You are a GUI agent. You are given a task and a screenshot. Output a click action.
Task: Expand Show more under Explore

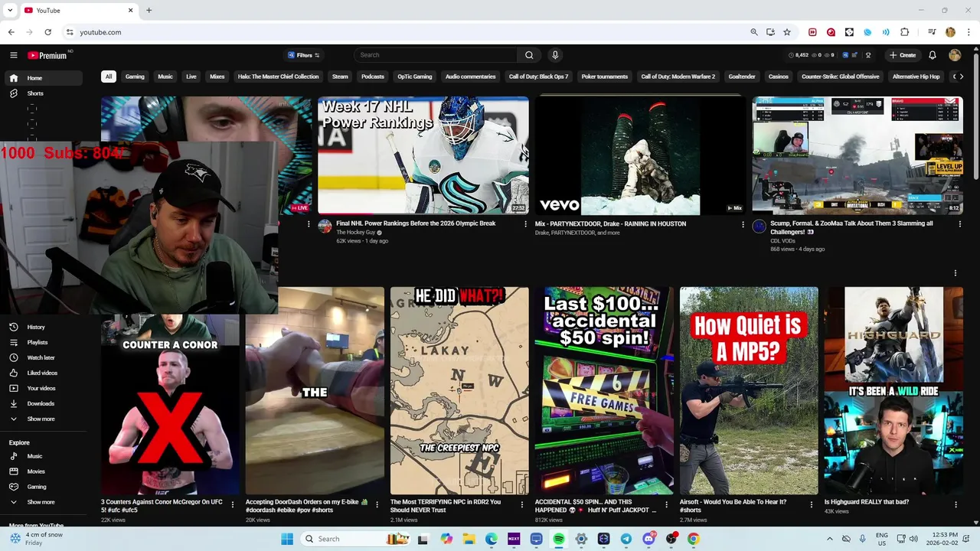[44, 502]
